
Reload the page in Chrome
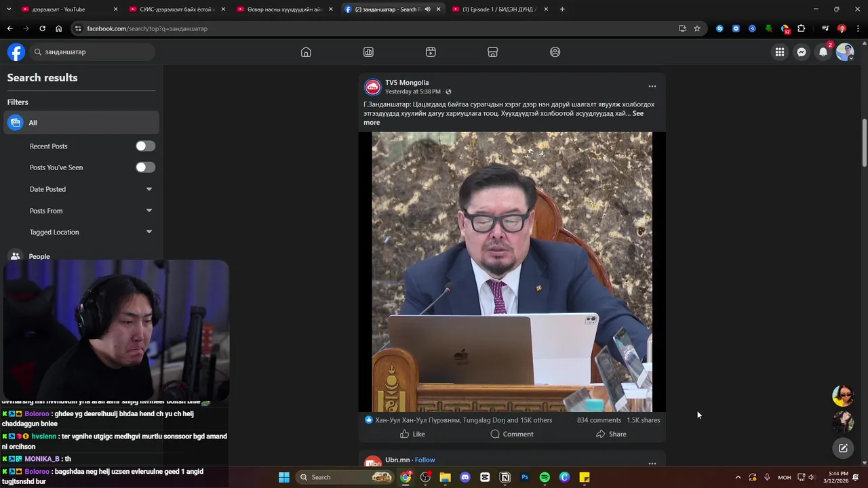pos(42,28)
